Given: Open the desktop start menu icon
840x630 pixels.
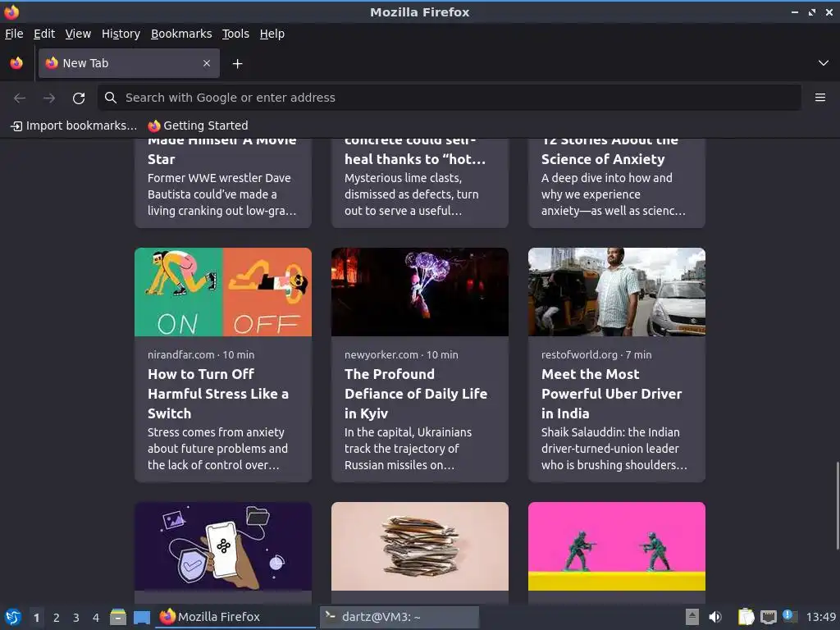Looking at the screenshot, I should [x=13, y=617].
